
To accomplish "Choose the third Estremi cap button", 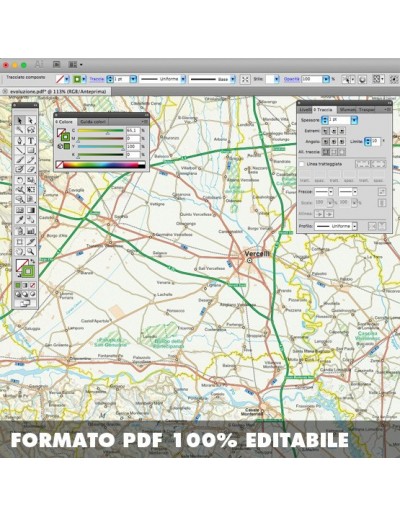I will click(341, 131).
